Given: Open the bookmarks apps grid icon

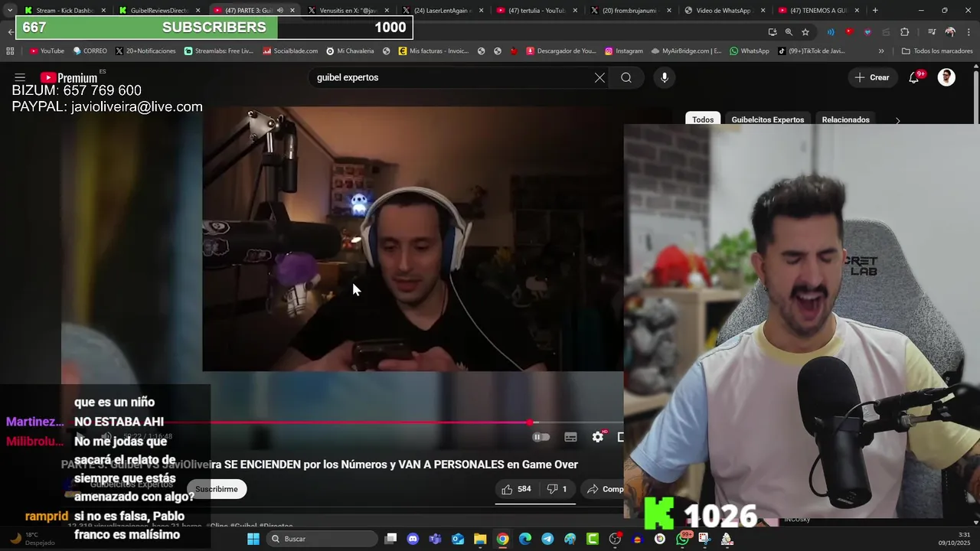Looking at the screenshot, I should click(x=10, y=51).
